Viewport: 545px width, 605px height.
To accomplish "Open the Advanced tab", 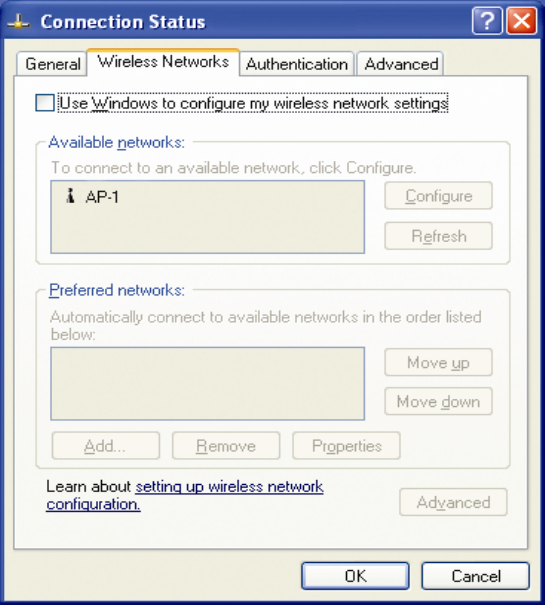I will (400, 64).
